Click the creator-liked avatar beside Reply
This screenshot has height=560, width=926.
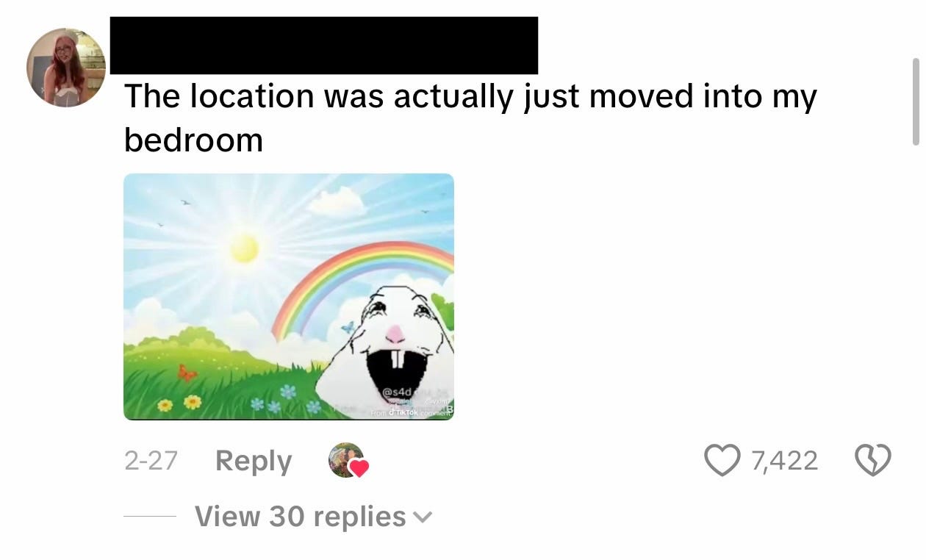point(346,460)
